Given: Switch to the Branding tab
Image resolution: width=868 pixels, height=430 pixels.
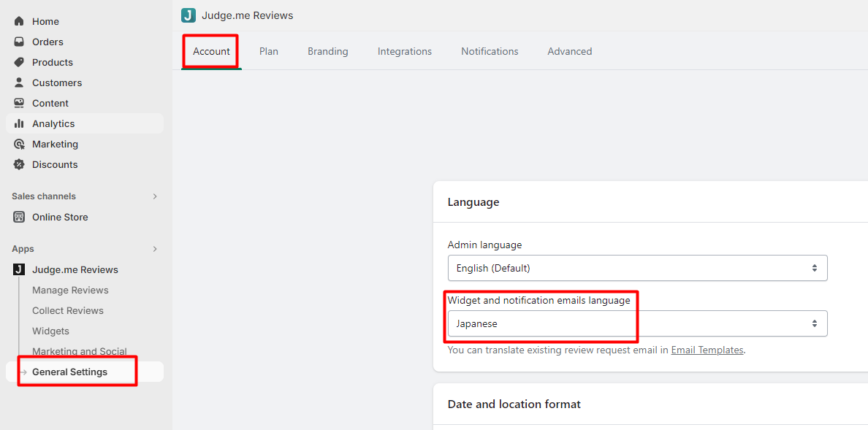Looking at the screenshot, I should click(x=328, y=51).
